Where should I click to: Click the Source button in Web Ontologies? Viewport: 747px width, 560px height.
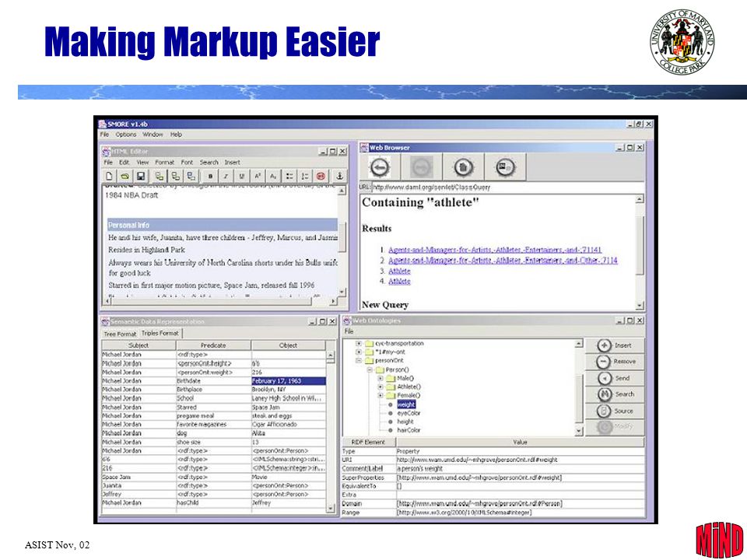(x=614, y=411)
